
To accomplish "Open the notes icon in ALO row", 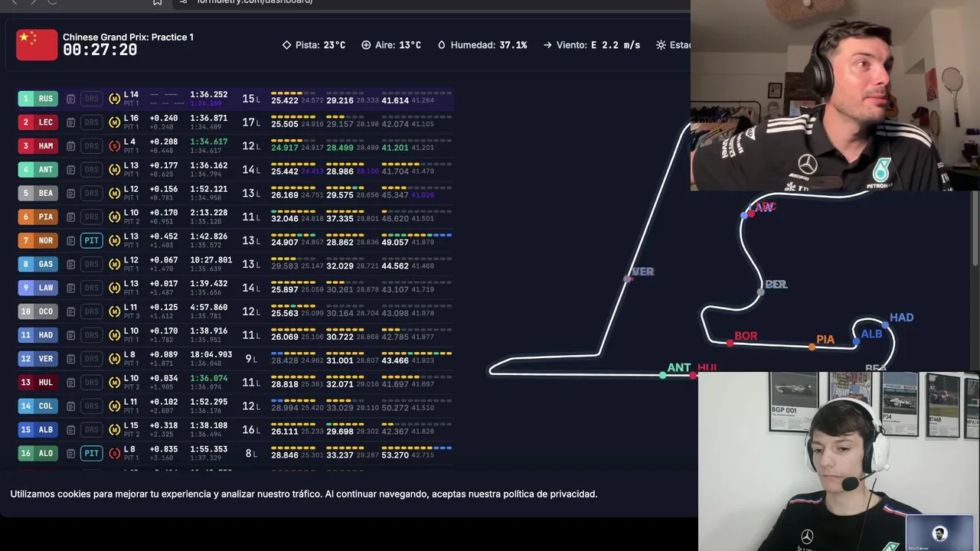I will (x=70, y=453).
